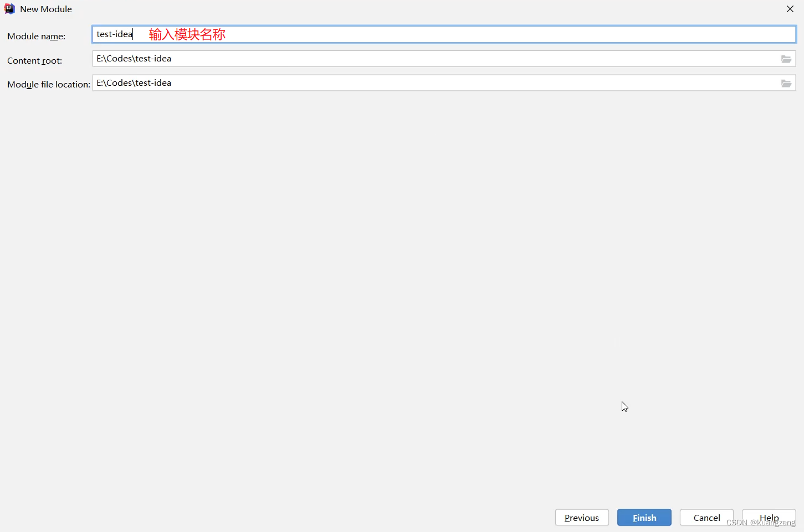Click the "Content root:" label
Viewport: 804px width, 532px height.
[35, 60]
